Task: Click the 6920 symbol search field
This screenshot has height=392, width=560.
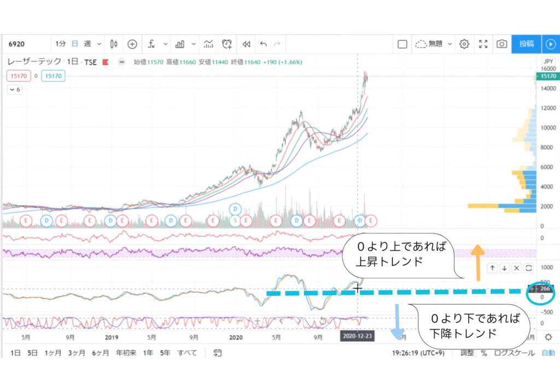Action: 25,44
